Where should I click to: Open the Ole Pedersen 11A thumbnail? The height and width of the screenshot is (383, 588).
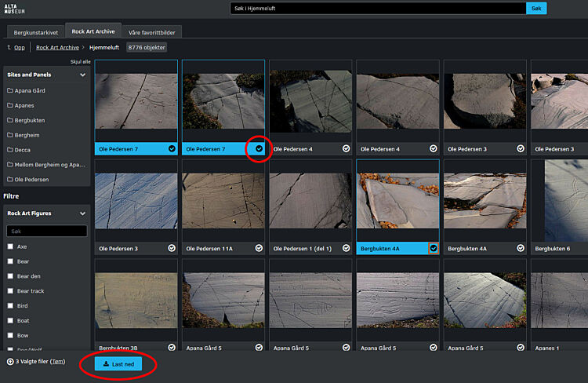223,201
